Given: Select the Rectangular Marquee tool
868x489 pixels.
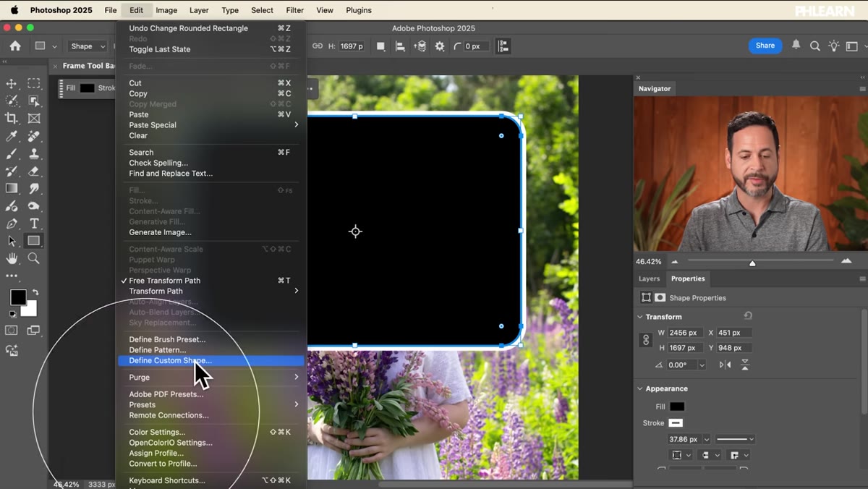Looking at the screenshot, I should click(33, 84).
